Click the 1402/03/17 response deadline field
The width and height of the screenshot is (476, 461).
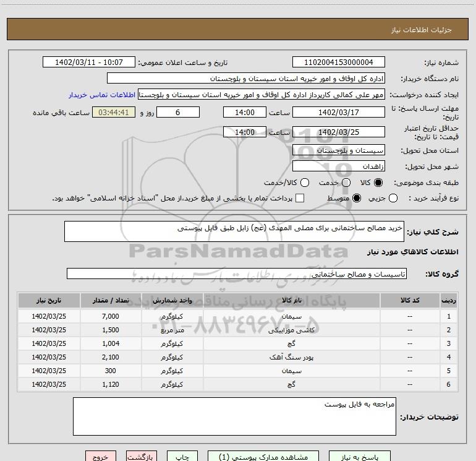tap(339, 112)
